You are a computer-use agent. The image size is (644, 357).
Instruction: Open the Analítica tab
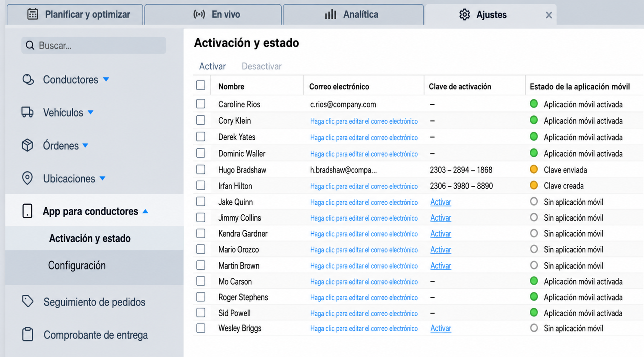click(353, 15)
